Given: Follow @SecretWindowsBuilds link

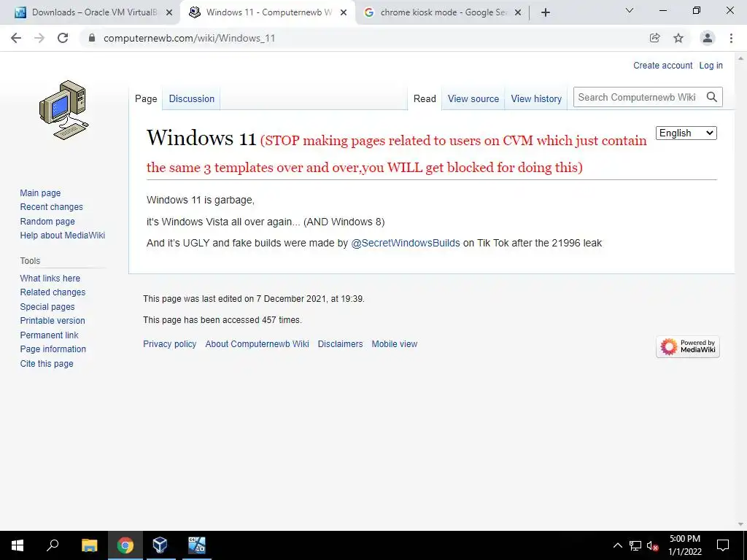Looking at the screenshot, I should tap(406, 243).
